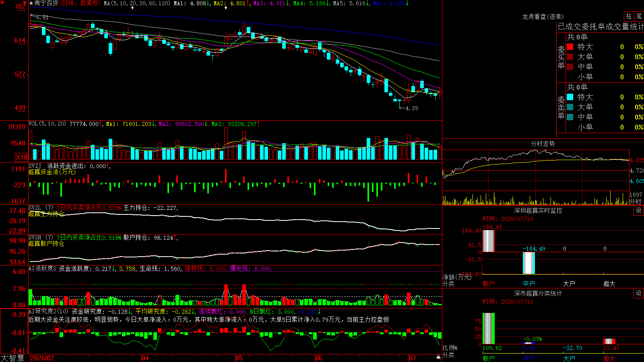Click the 4.39 low price label
This screenshot has height=362, width=644.
412,108
